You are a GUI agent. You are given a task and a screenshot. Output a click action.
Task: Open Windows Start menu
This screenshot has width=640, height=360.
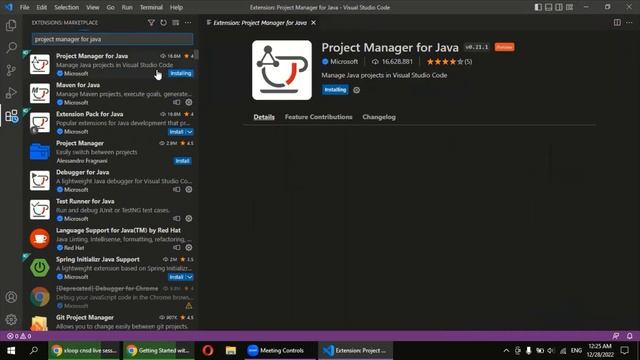11,351
